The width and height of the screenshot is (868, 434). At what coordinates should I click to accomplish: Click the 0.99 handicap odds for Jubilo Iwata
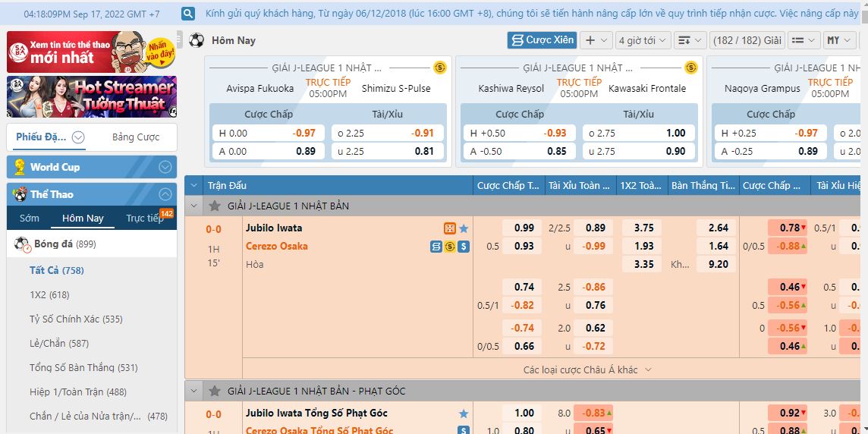pos(524,228)
